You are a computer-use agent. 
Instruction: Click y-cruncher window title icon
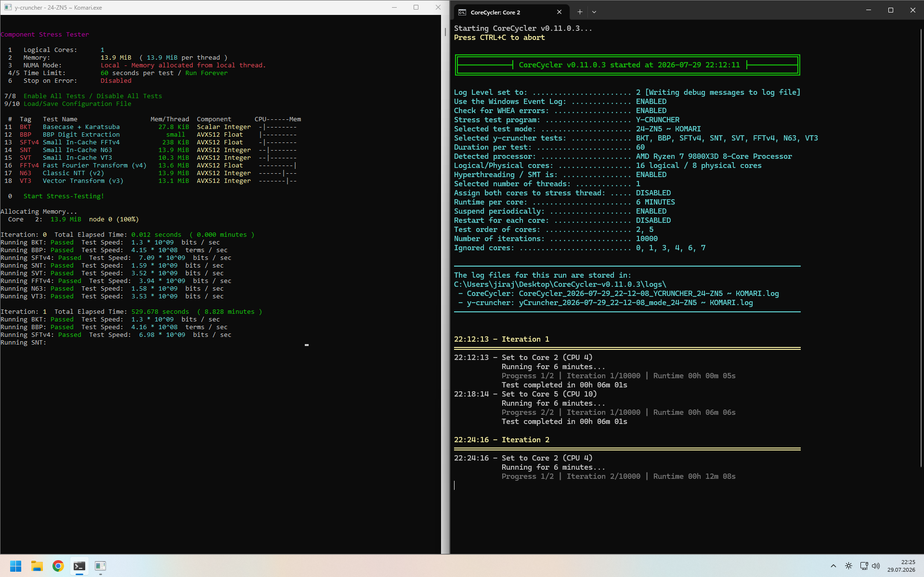(8, 7)
